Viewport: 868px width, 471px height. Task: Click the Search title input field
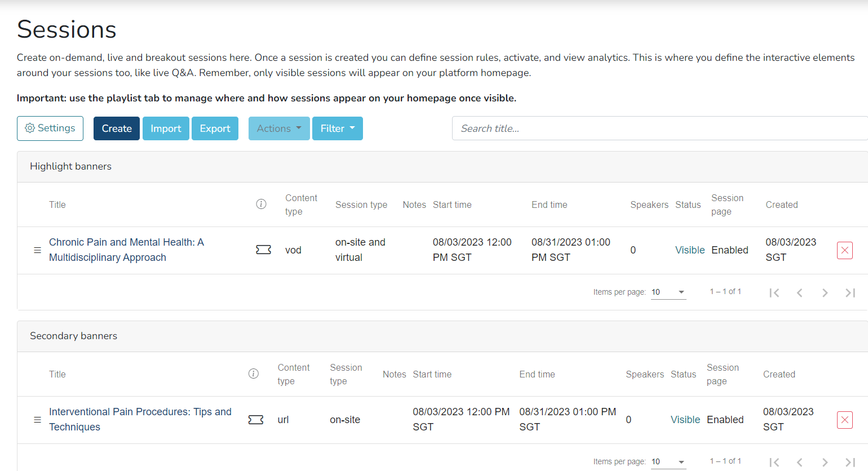pyautogui.click(x=659, y=128)
